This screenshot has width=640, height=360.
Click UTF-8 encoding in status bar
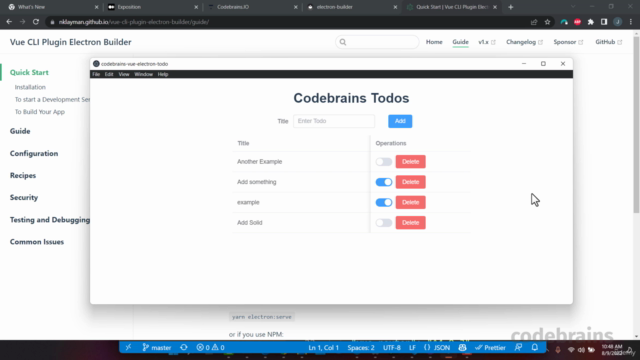[392, 348]
